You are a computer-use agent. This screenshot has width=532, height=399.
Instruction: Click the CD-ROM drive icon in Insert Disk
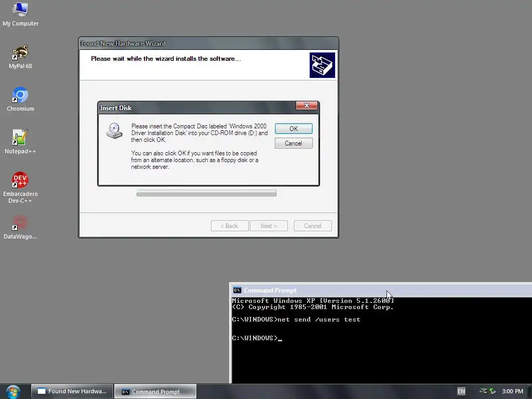(x=114, y=131)
